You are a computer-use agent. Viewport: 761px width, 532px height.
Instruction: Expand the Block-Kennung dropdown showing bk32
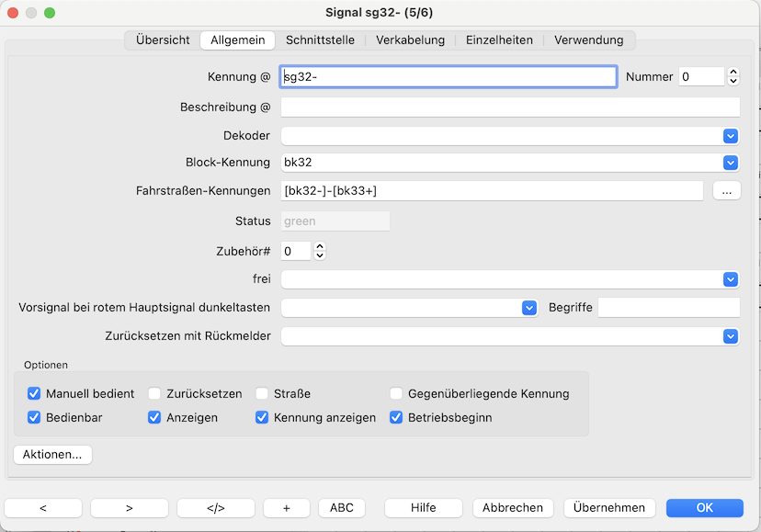731,163
